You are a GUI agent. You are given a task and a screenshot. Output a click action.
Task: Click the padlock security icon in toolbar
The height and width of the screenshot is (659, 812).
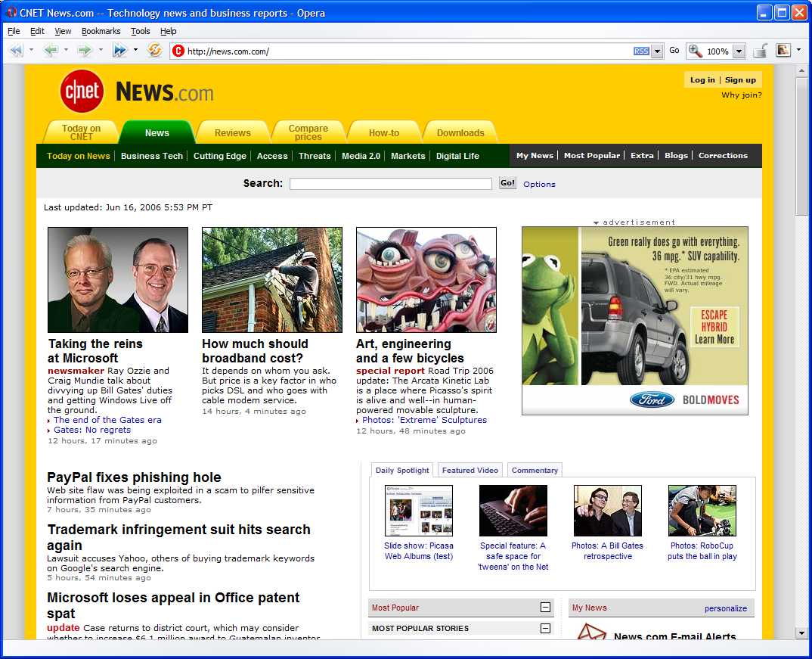point(761,51)
